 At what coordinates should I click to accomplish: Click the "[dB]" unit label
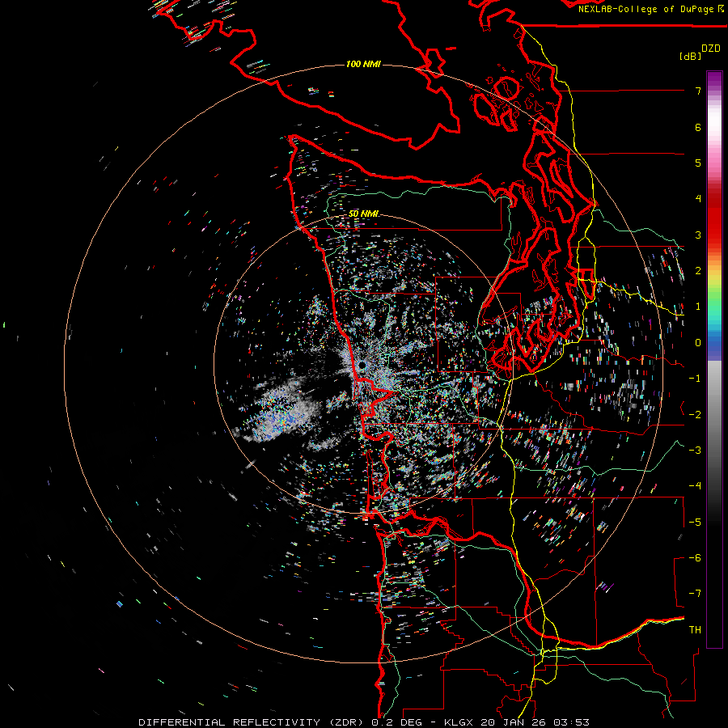coord(691,56)
